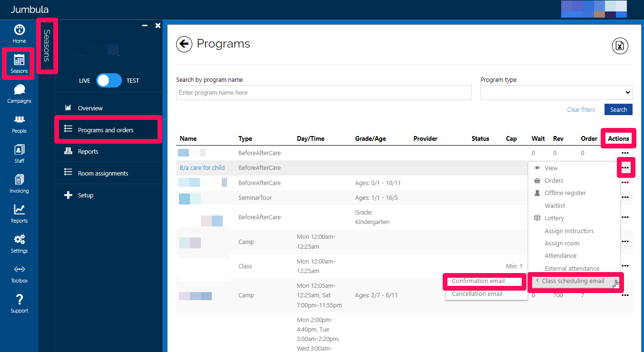
Task: Click the Order column header
Action: coord(589,138)
